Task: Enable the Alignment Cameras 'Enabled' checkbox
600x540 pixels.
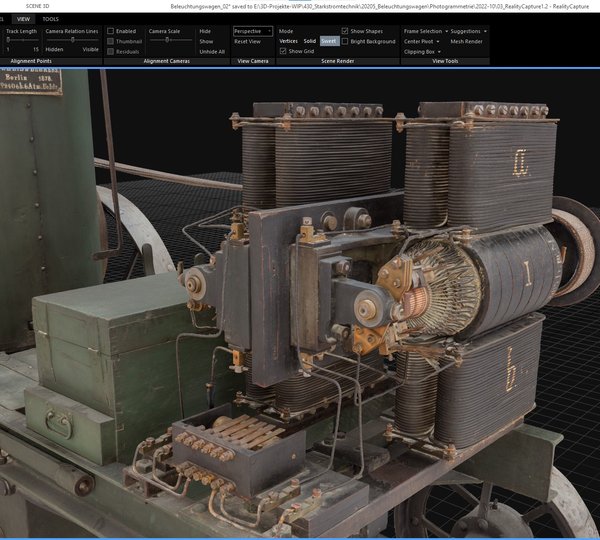Action: point(111,31)
